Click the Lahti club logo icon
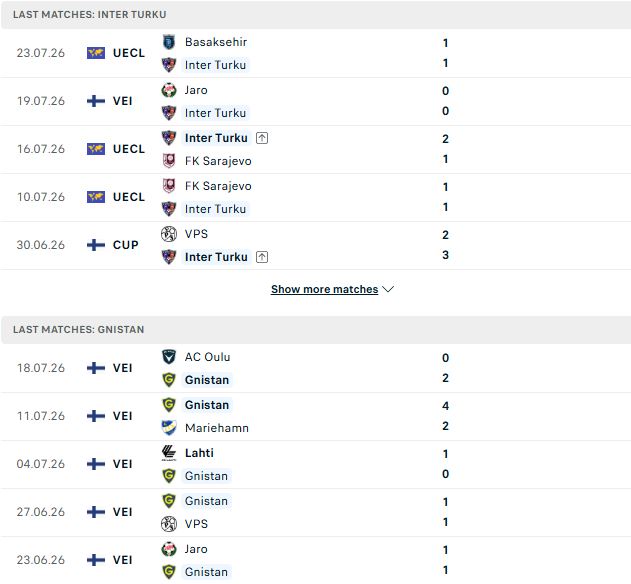631x584 pixels. [169, 453]
